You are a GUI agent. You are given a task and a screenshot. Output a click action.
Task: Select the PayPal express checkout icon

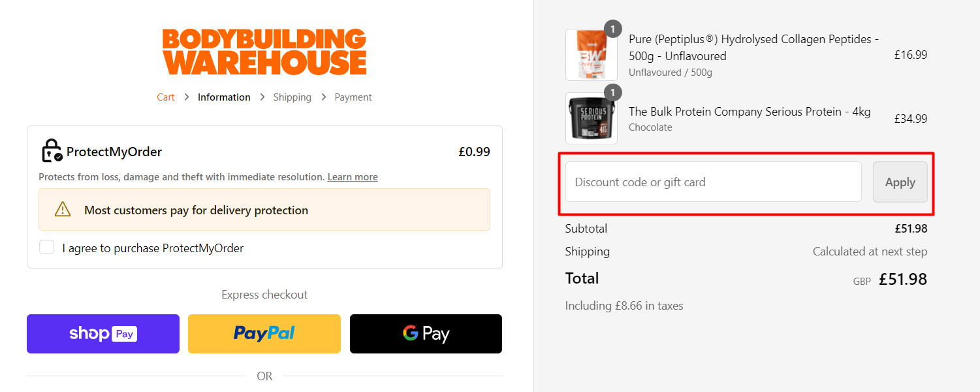click(264, 333)
